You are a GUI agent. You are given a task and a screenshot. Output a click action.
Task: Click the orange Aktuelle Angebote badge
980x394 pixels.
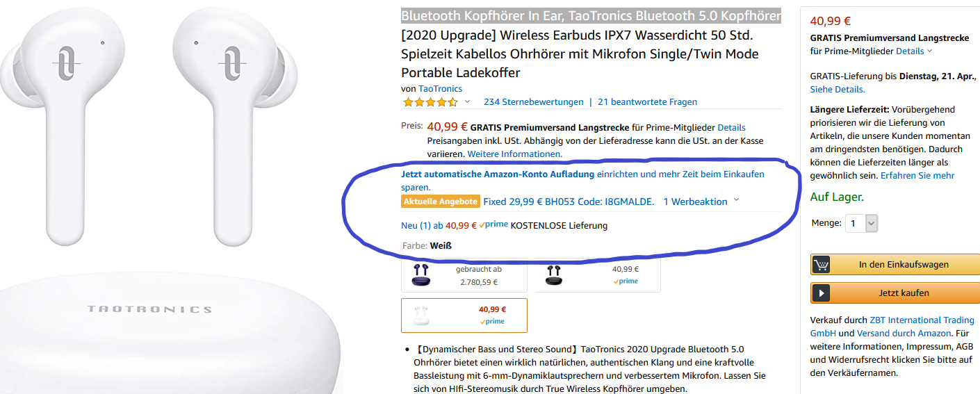(x=441, y=202)
